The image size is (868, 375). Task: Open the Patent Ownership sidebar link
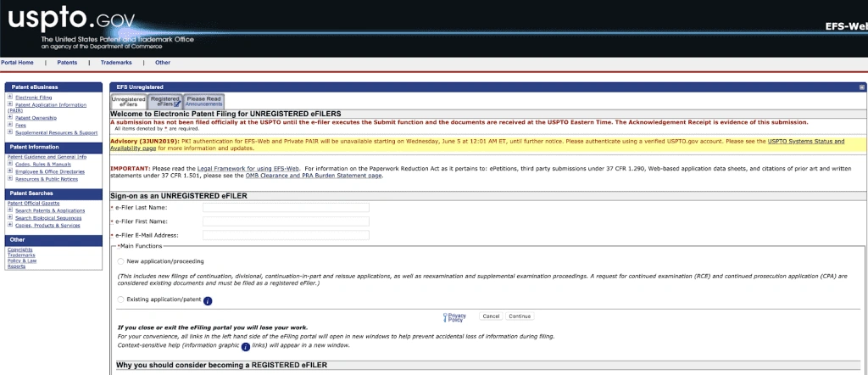click(x=36, y=118)
